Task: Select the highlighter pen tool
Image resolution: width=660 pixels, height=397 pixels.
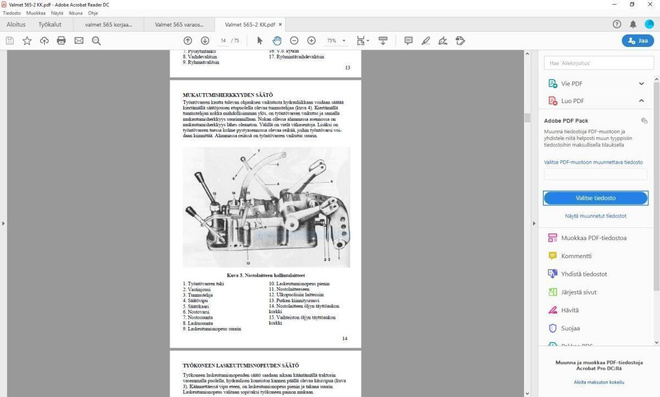Action: coord(426,41)
